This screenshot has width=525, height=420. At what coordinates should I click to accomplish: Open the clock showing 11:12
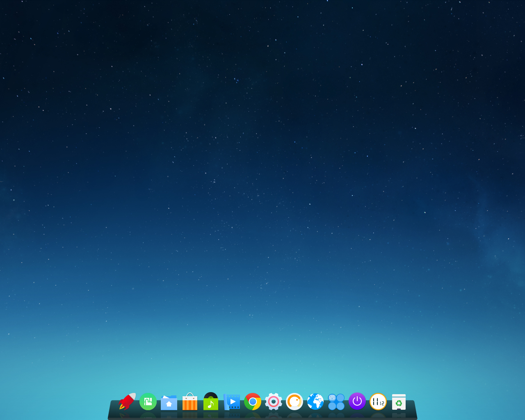(378, 402)
